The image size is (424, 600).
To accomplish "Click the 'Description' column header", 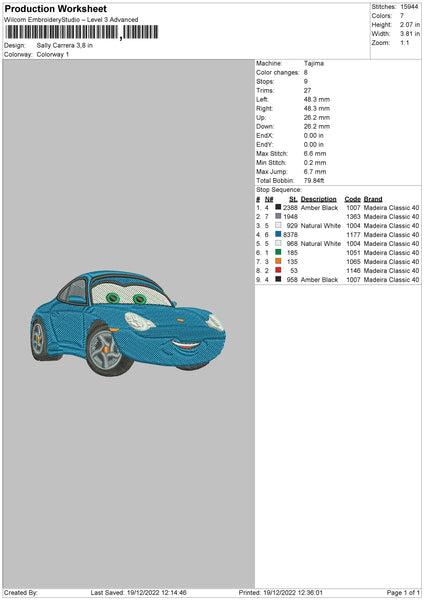I will coord(319,199).
